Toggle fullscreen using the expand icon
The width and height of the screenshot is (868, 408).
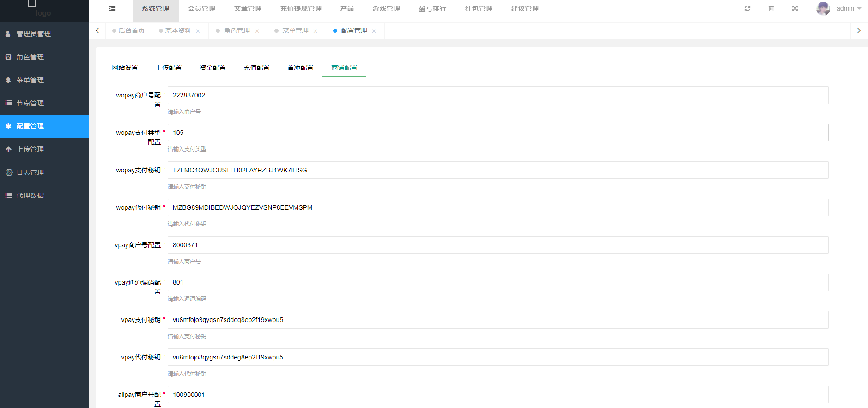coord(795,9)
